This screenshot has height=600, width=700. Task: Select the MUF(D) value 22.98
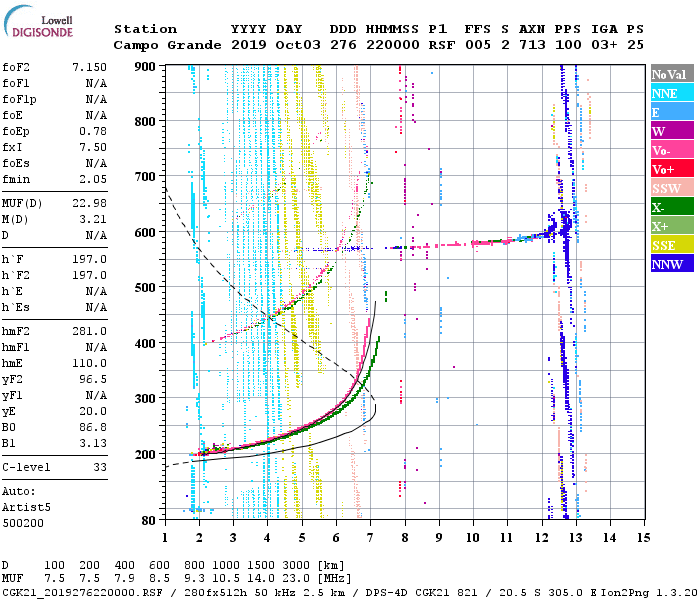pos(90,205)
